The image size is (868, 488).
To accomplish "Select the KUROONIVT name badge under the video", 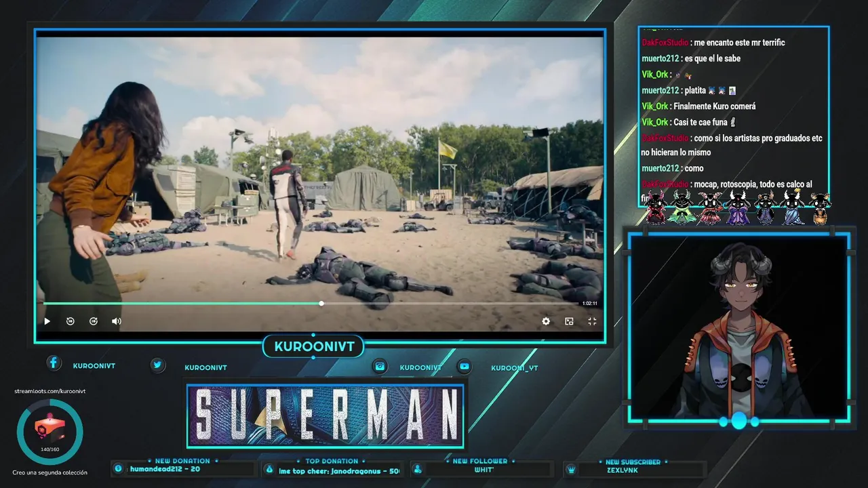I will tap(314, 347).
